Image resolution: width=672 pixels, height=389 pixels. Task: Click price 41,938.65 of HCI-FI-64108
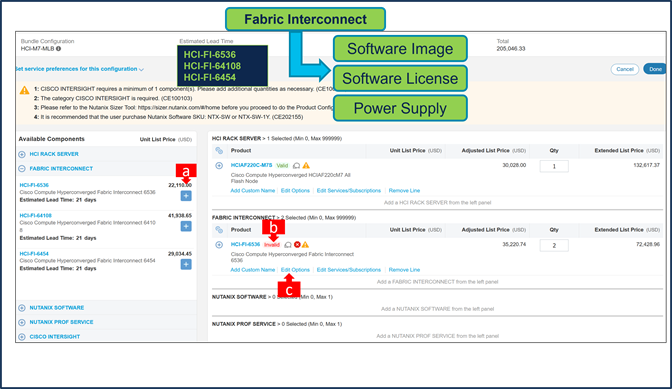point(180,215)
